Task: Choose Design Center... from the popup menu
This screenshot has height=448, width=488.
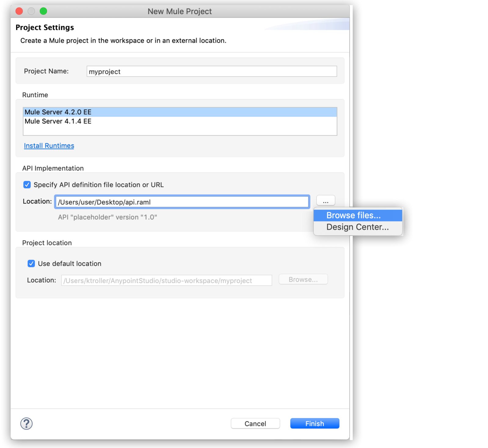Action: click(x=358, y=227)
